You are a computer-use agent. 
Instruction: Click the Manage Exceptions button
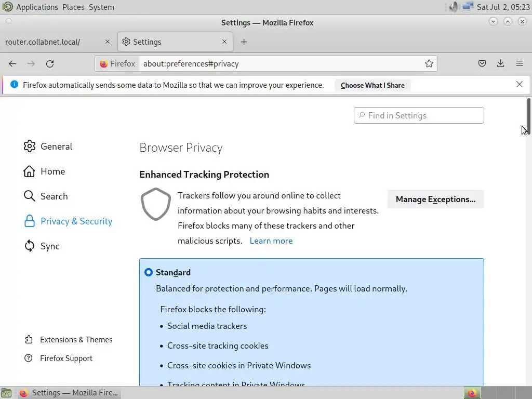(x=435, y=199)
